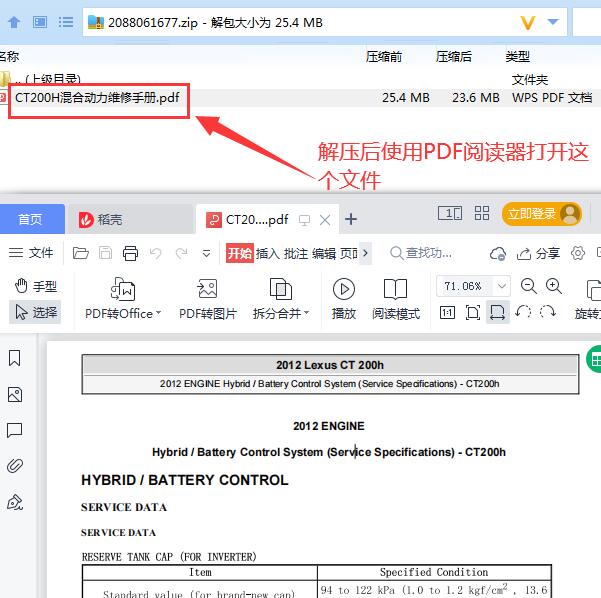Click the HYBRID / BATTERY CONTROL heading
This screenshot has width=601, height=598.
click(185, 480)
